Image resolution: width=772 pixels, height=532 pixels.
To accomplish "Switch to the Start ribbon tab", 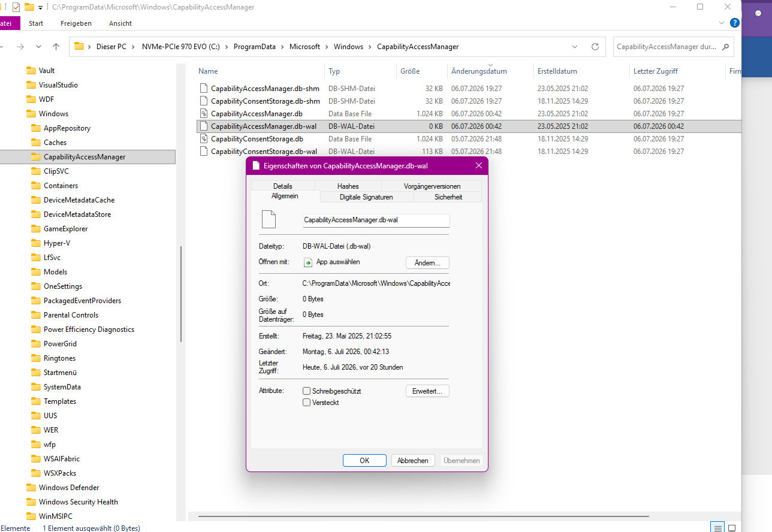I will click(x=36, y=23).
